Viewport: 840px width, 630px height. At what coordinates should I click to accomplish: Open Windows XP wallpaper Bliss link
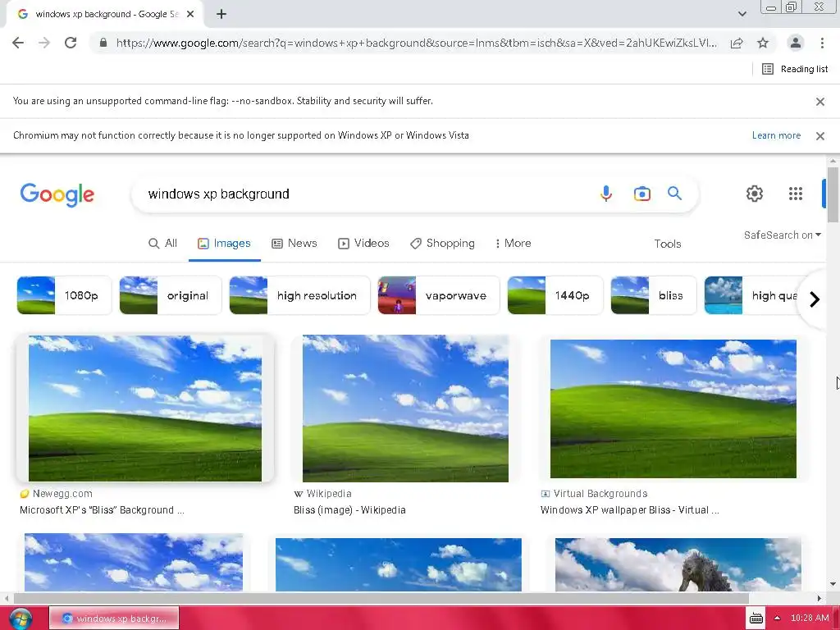click(629, 510)
